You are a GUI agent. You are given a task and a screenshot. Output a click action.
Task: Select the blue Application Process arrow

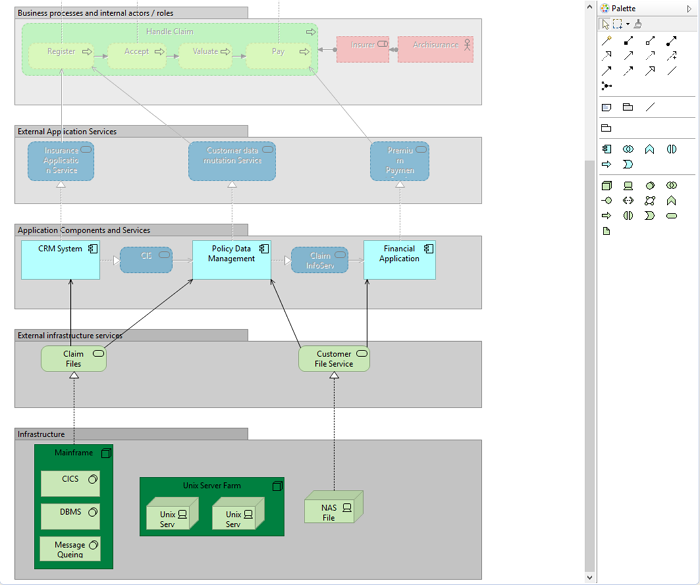606,164
